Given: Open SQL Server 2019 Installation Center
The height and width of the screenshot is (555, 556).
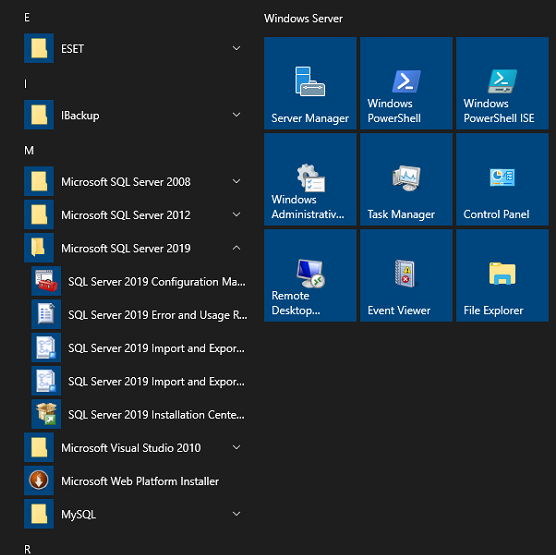Looking at the screenshot, I should 140,414.
